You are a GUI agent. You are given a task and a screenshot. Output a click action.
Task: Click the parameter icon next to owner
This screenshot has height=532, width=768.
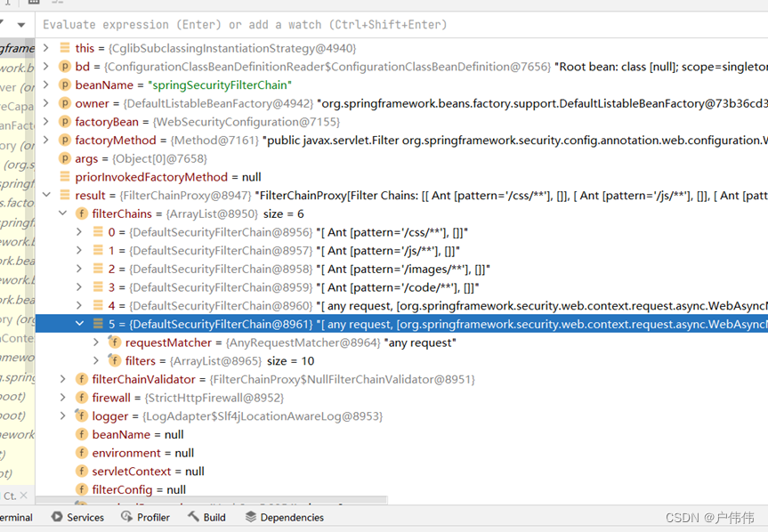65,103
